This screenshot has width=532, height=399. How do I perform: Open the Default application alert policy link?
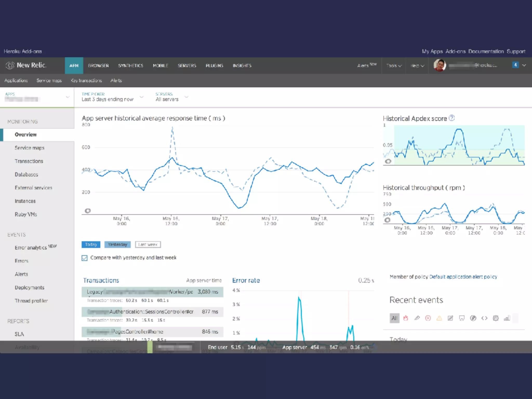point(463,277)
